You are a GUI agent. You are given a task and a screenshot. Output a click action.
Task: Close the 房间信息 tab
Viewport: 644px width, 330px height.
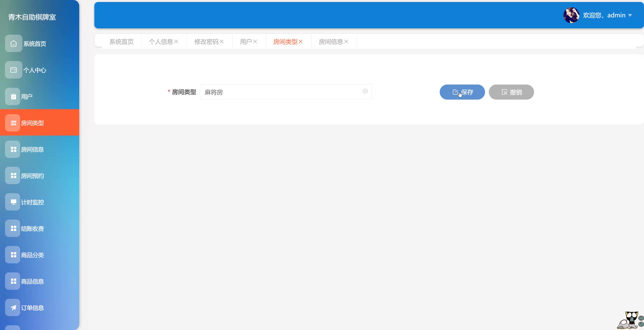[x=346, y=42]
